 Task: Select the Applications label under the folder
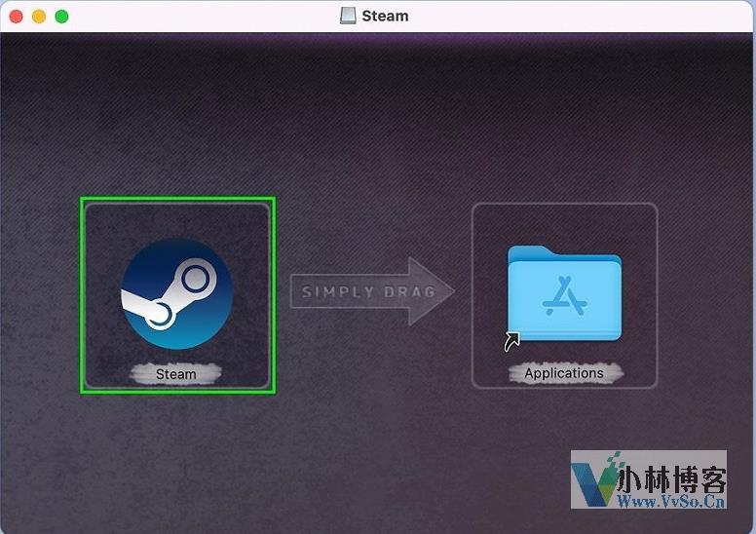coord(564,373)
